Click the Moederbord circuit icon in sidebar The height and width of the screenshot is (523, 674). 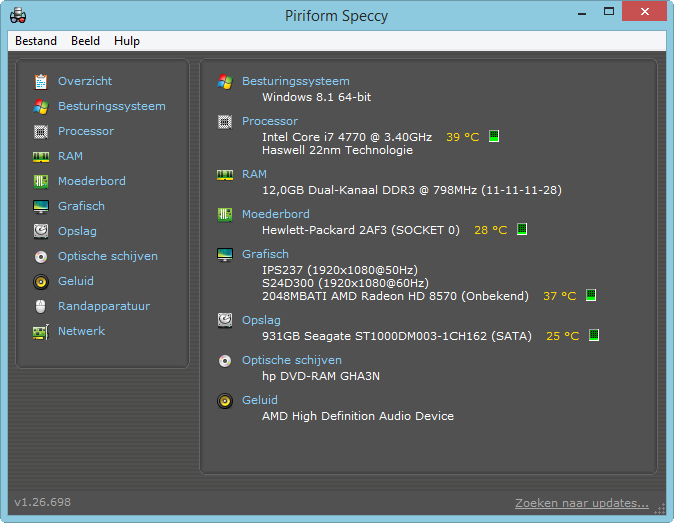(x=41, y=181)
